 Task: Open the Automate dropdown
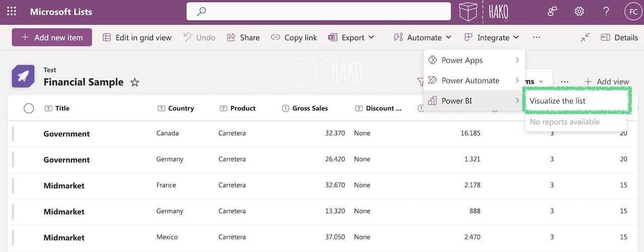click(x=423, y=38)
